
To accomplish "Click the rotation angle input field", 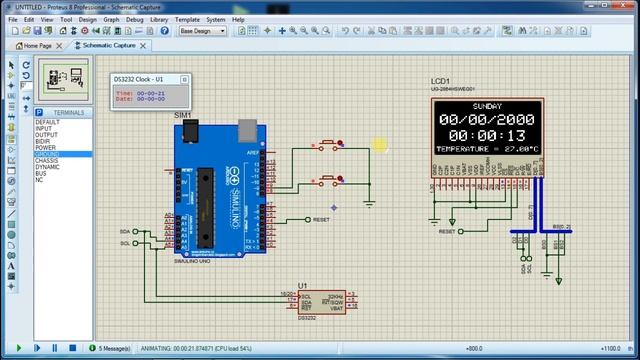I will pyautogui.click(x=26, y=86).
